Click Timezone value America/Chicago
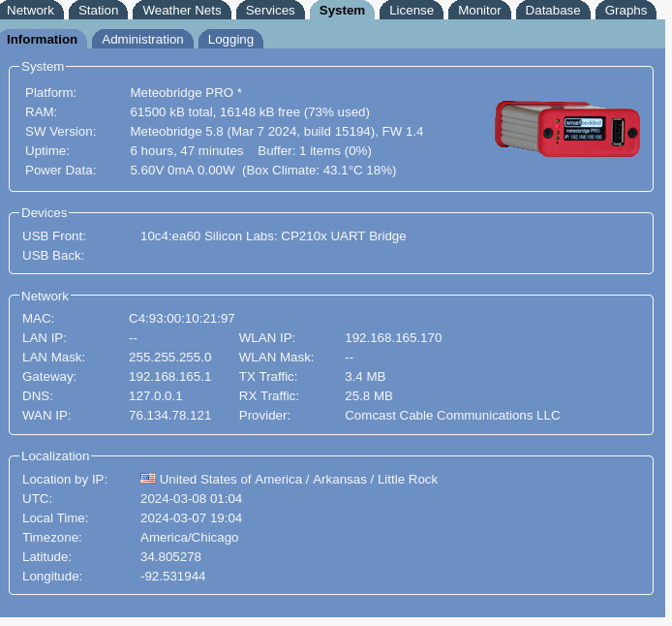Image resolution: width=672 pixels, height=626 pixels. 190,537
